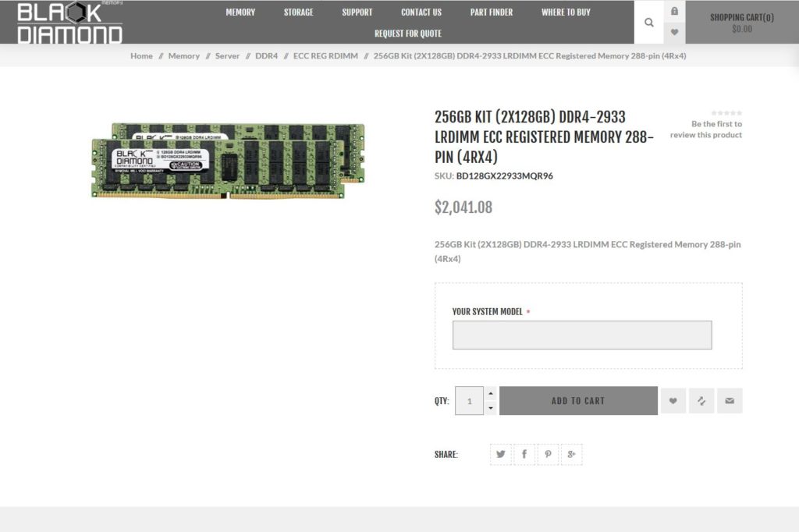
Task: Share product on Twitter
Action: pos(500,454)
